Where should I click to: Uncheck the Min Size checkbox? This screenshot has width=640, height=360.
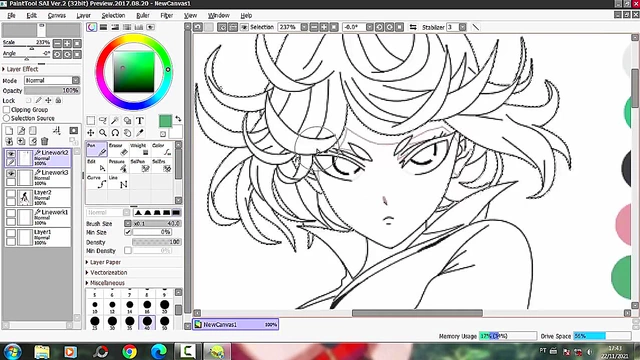coord(128,232)
